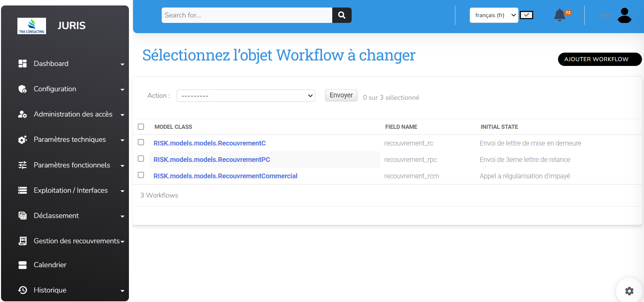The height and width of the screenshot is (302, 644).
Task: Open the notifications bell
Action: (559, 15)
